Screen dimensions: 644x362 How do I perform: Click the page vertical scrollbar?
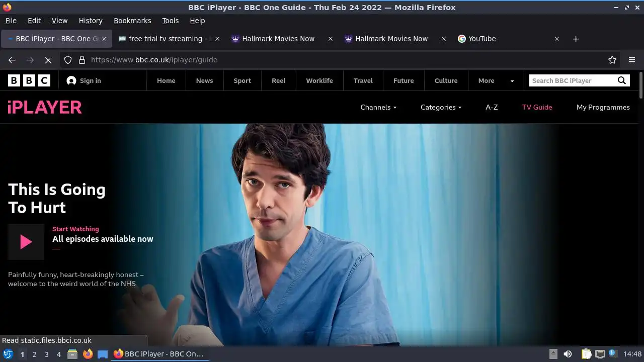tap(640, 85)
